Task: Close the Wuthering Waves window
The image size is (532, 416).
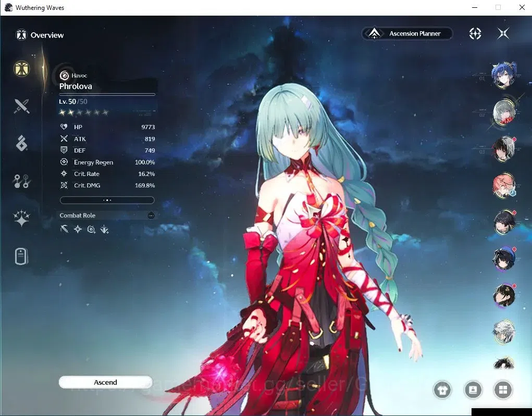Action: (x=522, y=7)
